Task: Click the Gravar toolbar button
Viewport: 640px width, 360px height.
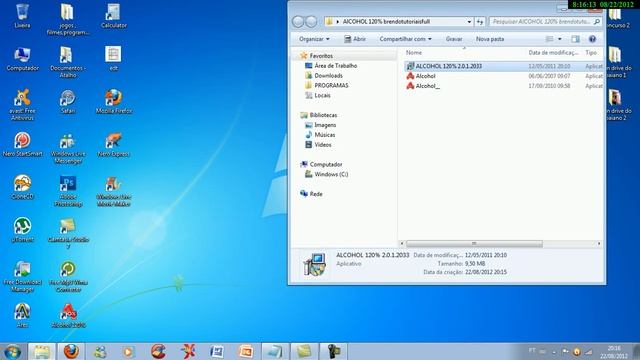Action: pos(454,39)
